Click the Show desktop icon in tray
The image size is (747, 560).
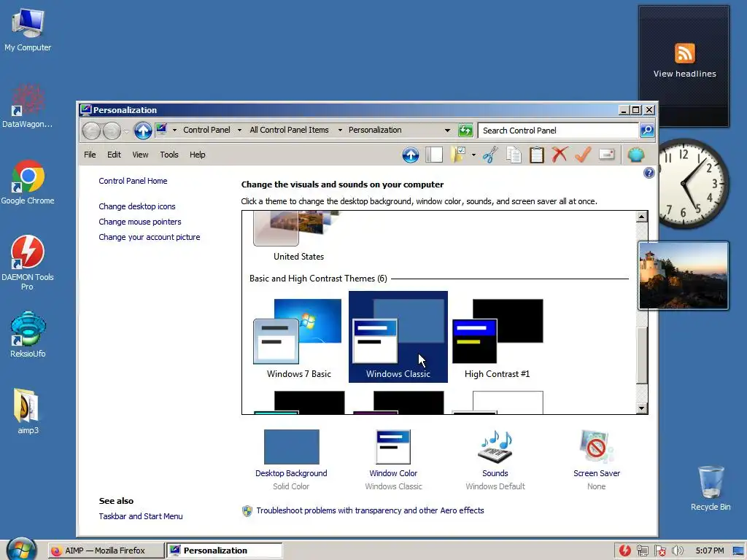coord(738,551)
